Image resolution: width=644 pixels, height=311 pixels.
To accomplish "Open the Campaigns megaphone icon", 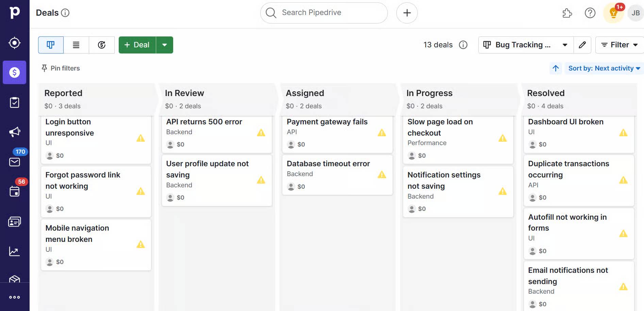I will pos(14,132).
